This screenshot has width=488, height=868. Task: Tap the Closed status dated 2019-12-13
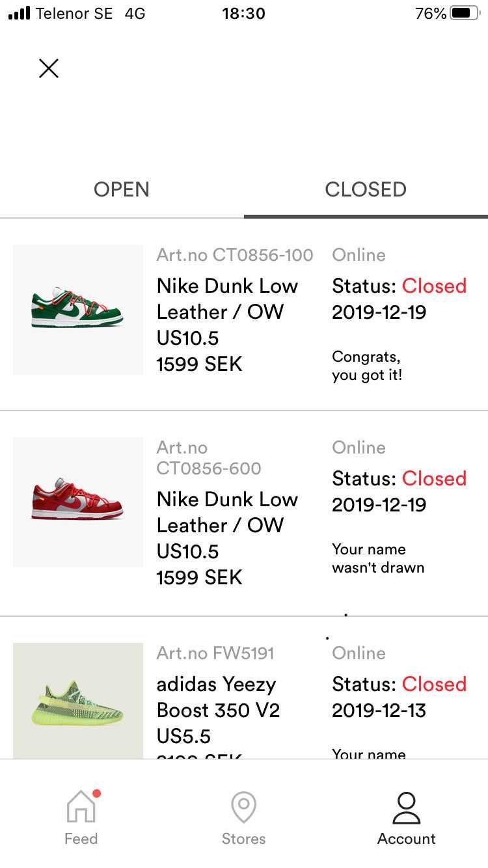434,684
